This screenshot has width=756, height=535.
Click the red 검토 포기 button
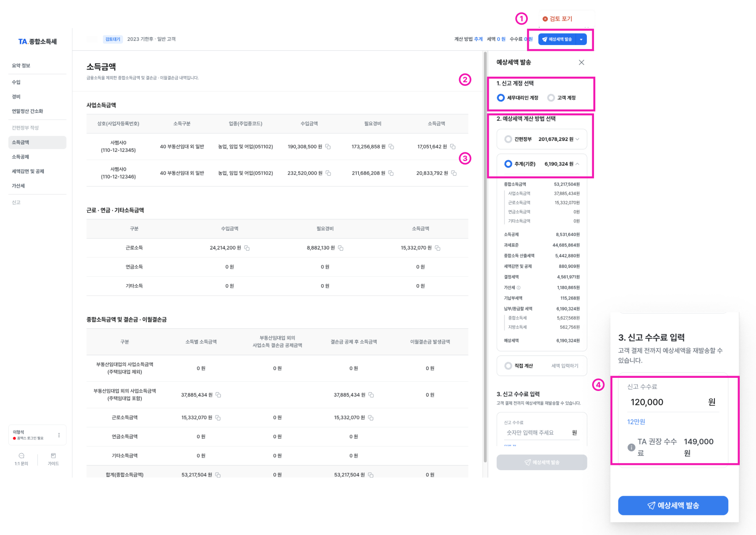[x=558, y=19]
